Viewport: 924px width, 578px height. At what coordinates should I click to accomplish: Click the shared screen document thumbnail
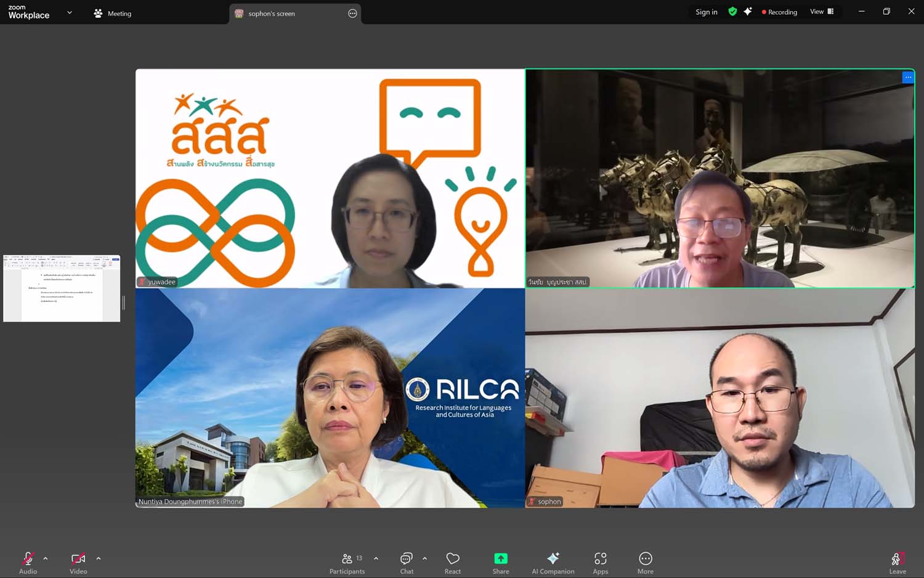[x=62, y=288]
